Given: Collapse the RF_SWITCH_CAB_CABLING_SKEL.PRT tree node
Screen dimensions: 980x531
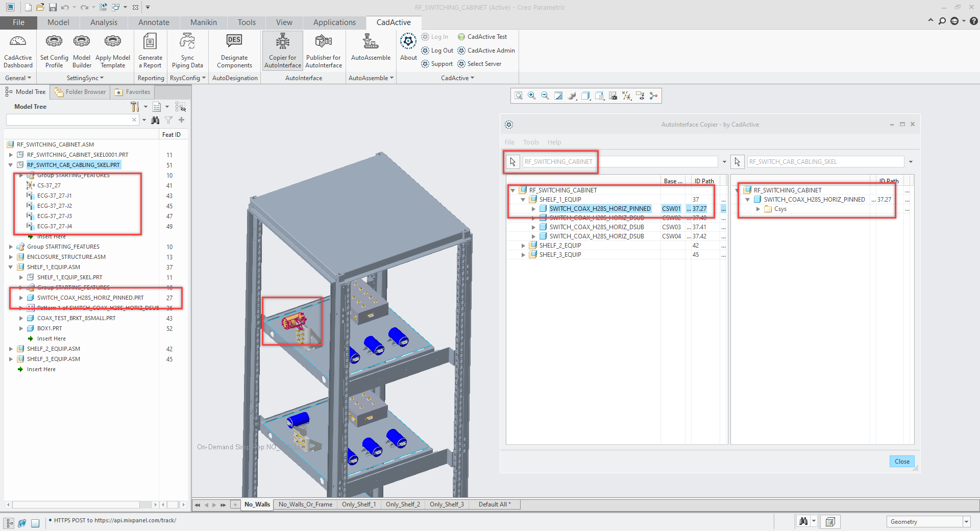Looking at the screenshot, I should tap(11, 165).
